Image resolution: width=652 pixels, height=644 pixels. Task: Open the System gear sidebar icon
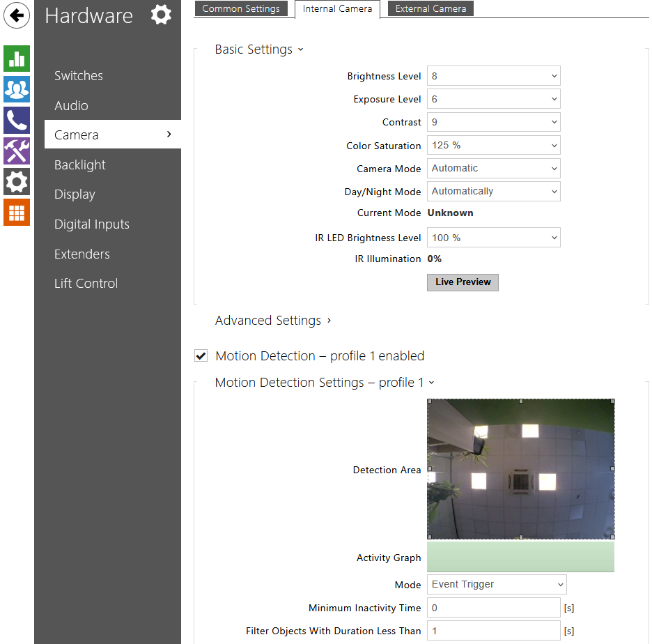coord(17,182)
